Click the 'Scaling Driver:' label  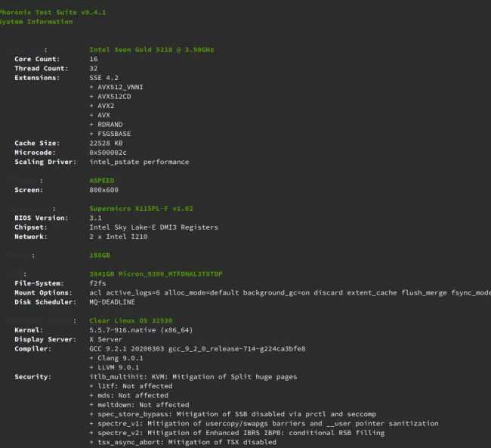click(45, 162)
